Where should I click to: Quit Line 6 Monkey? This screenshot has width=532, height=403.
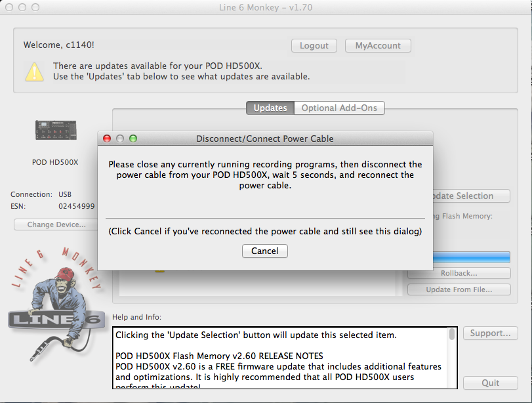(x=490, y=383)
